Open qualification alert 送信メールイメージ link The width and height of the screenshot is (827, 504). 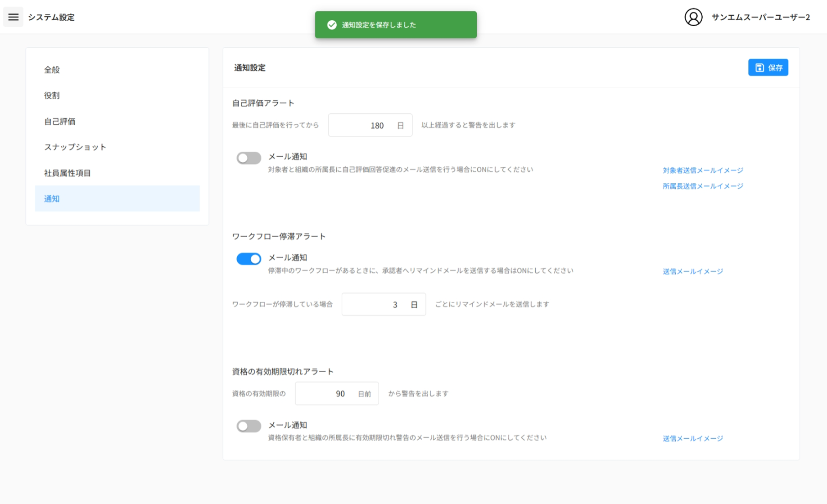click(692, 438)
